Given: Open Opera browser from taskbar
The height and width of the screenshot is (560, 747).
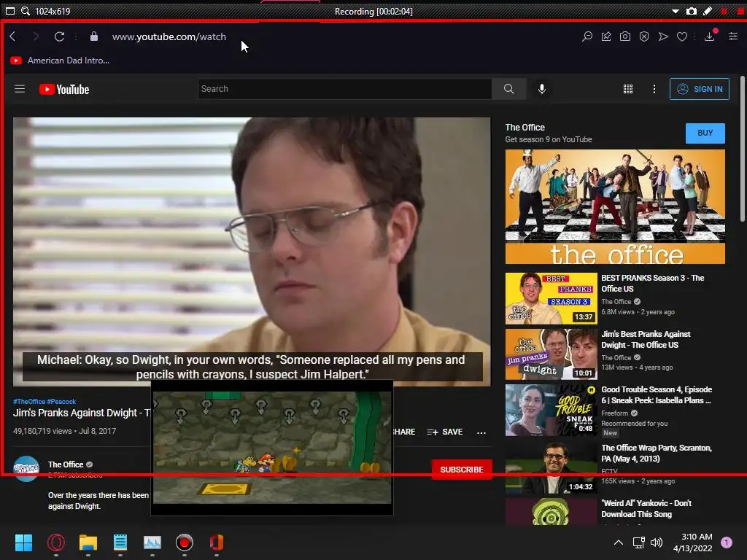Looking at the screenshot, I should 55,542.
